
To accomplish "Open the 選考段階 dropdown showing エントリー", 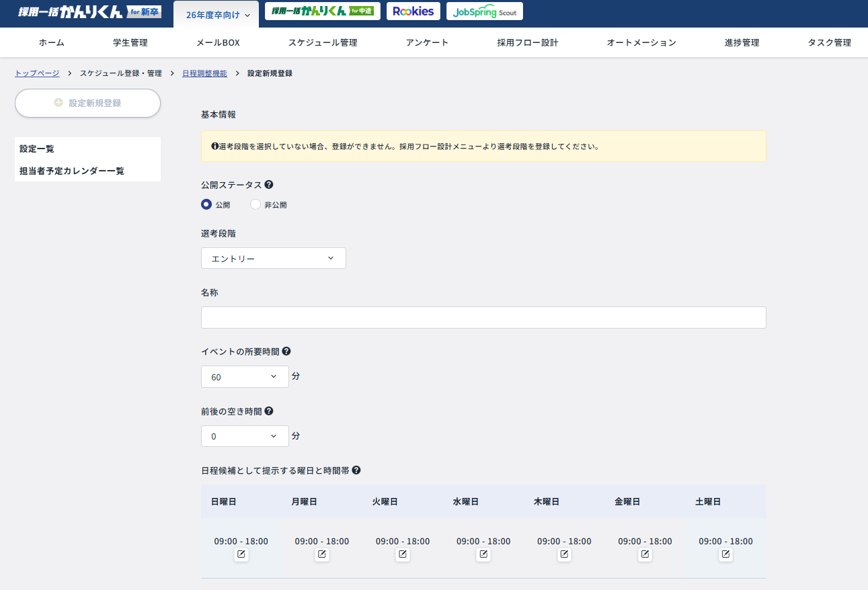I will click(x=273, y=259).
